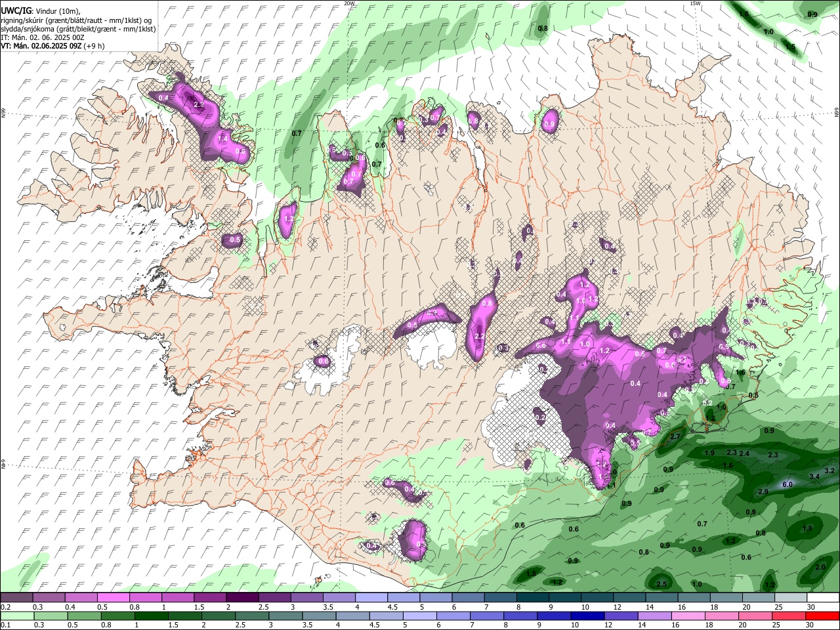The width and height of the screenshot is (840, 630).
Task: Pick the bright red swatch after 30, bottom legend row
Action: pos(822,616)
